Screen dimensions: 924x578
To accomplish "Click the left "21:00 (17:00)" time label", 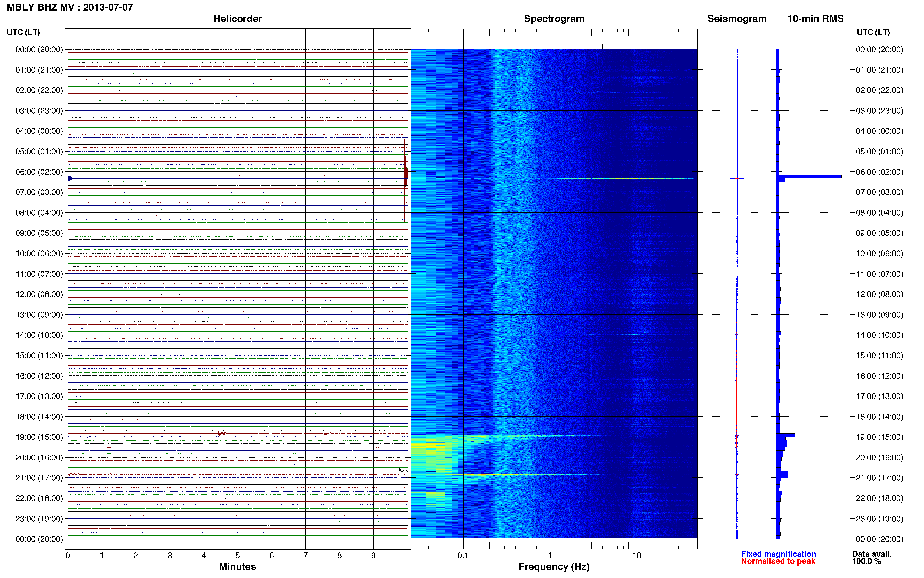I will pos(39,478).
